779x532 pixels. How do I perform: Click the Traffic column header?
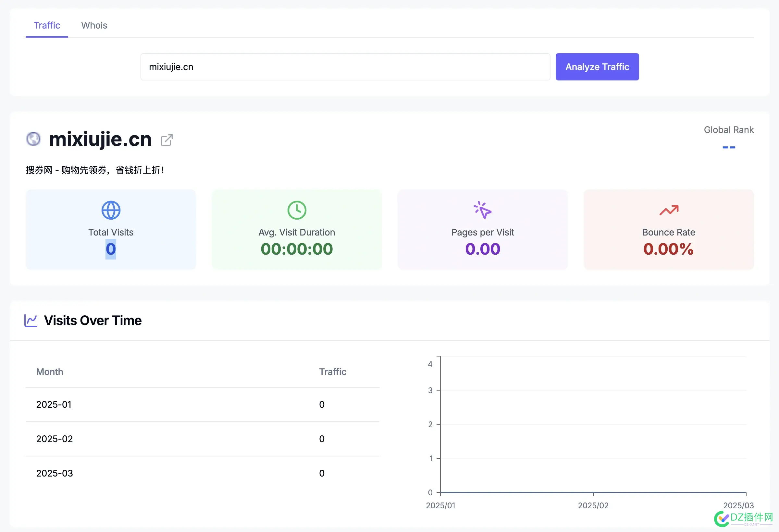tap(332, 371)
